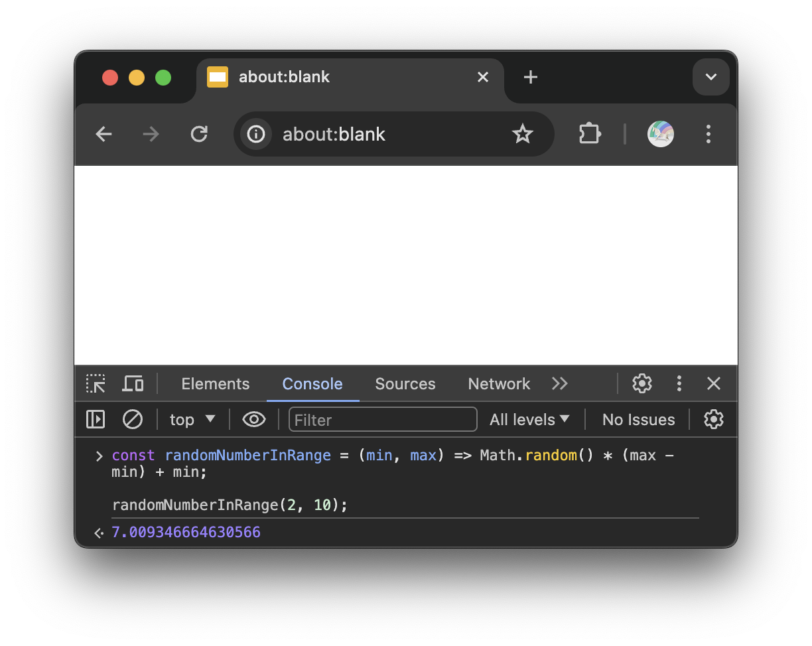
Task: Select the Console tab
Action: tap(312, 384)
